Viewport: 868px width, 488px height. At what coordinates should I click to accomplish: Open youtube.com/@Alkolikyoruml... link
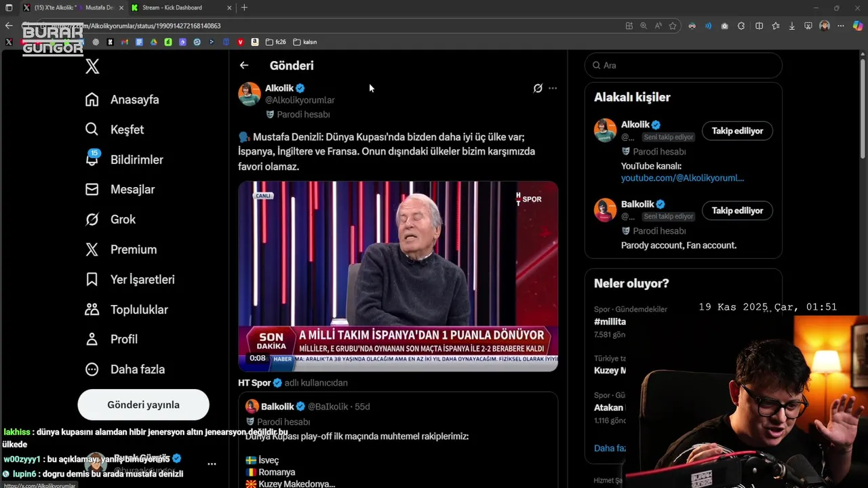pos(682,178)
